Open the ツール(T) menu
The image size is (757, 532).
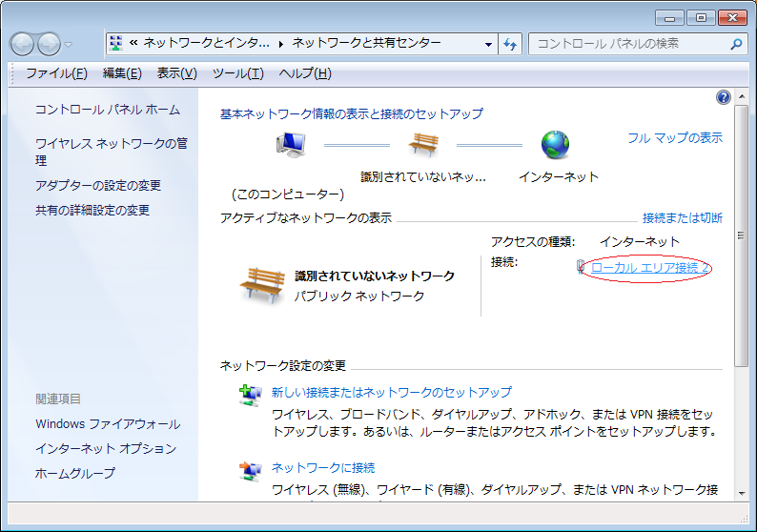click(x=238, y=73)
